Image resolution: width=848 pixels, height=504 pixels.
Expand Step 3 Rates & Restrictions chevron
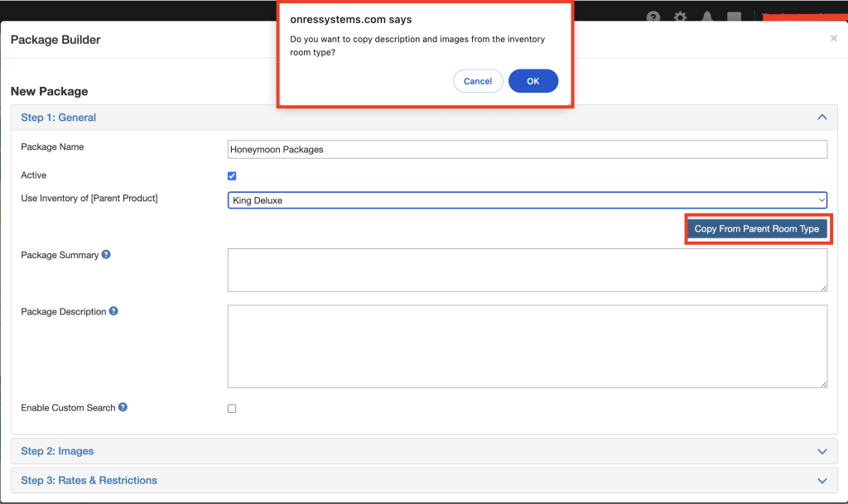point(821,480)
